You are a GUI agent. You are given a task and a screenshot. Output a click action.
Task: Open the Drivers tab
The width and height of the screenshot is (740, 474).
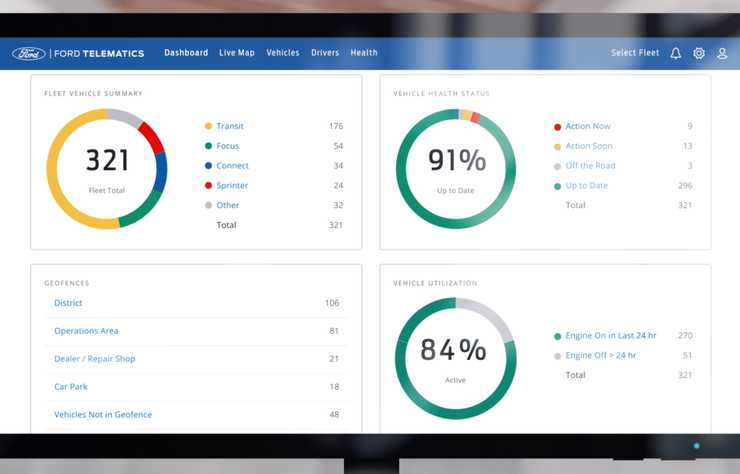(x=325, y=53)
